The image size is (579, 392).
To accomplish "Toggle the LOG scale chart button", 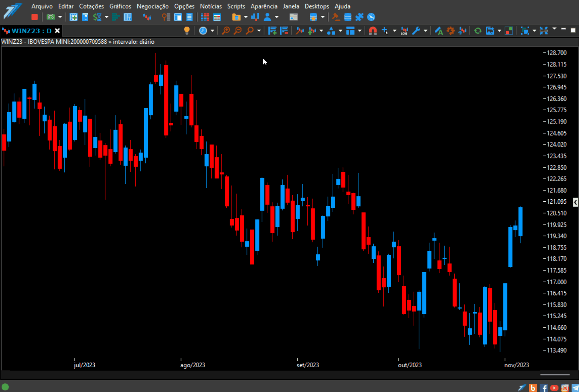I will point(404,31).
